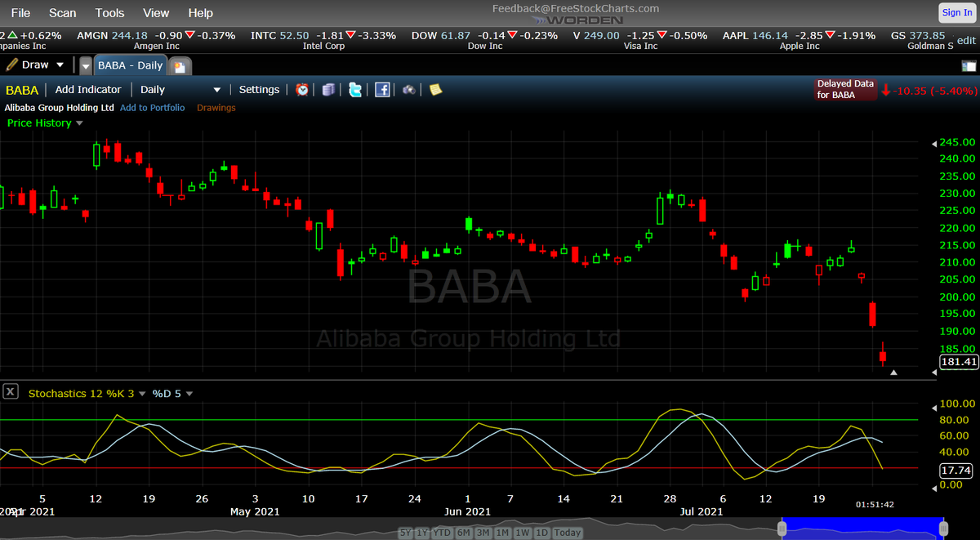
Task: Open chart Settings
Action: 259,90
